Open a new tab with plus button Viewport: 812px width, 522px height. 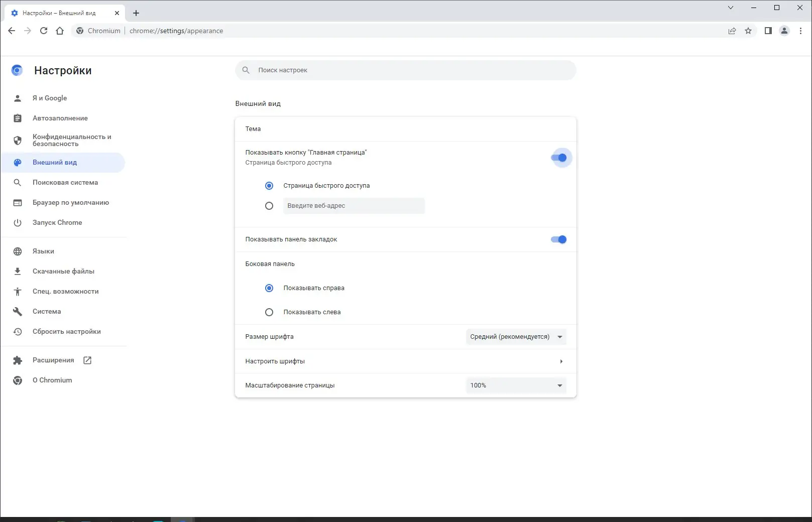(136, 13)
